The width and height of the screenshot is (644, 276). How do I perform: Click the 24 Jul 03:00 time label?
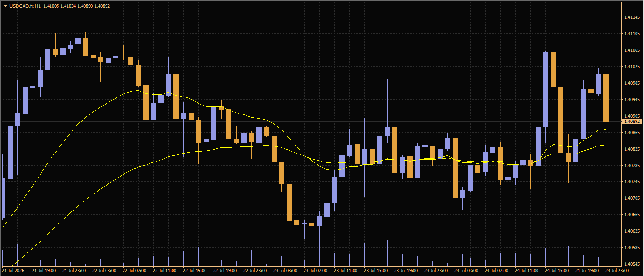[x=466, y=271]
